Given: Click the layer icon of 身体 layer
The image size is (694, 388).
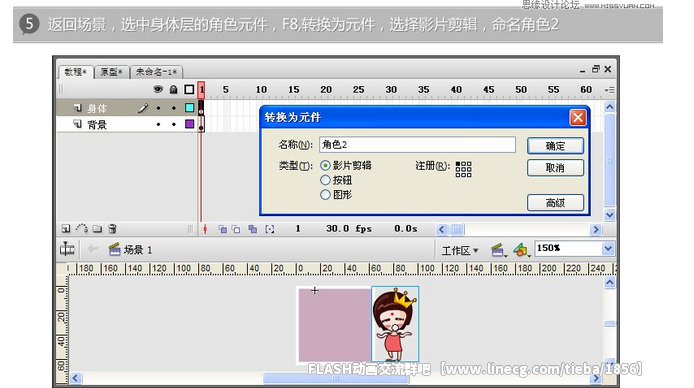Looking at the screenshot, I should tap(77, 108).
